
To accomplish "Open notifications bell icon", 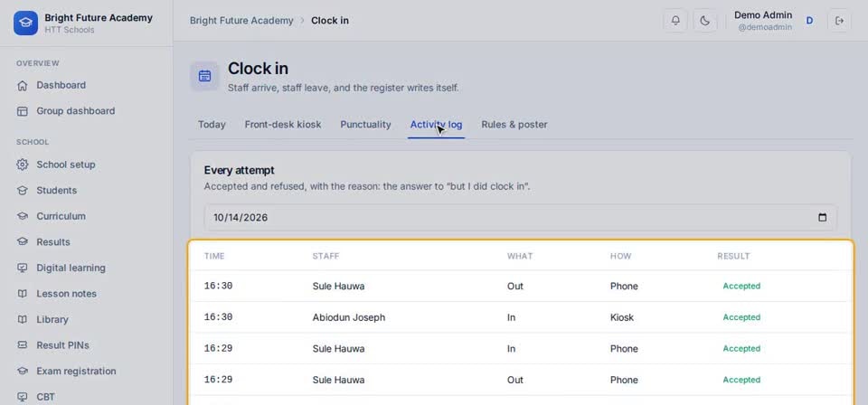I will [675, 21].
